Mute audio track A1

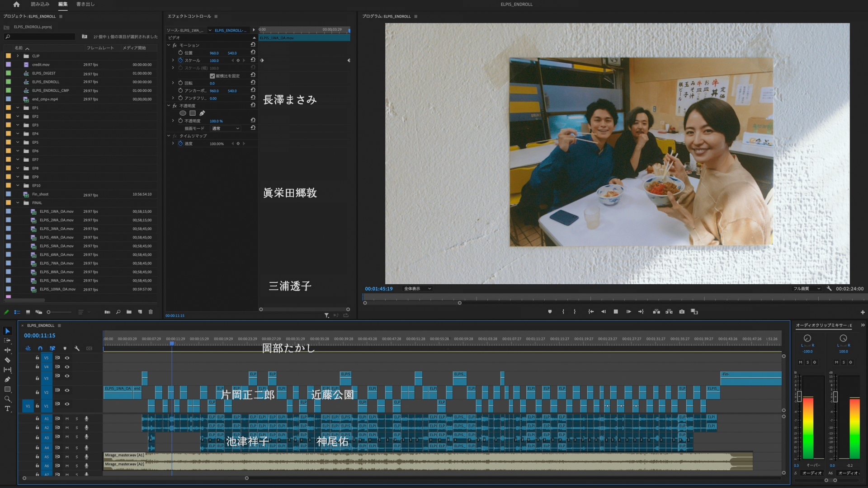tap(67, 418)
